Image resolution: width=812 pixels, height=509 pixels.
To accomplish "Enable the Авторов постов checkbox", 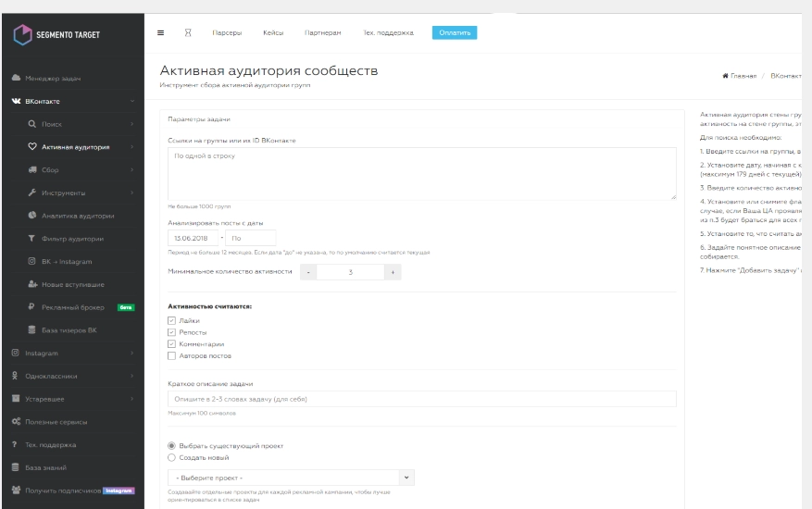I will [x=171, y=355].
